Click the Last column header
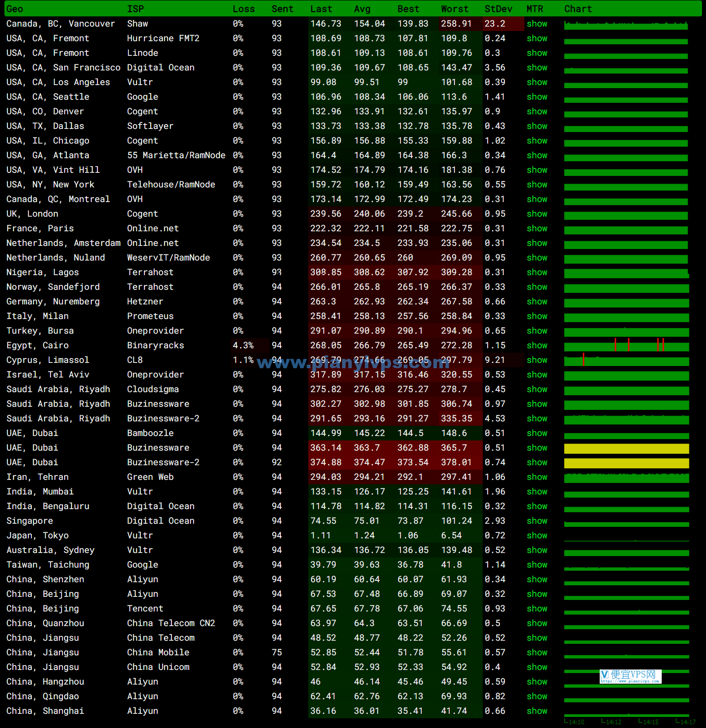Screen dimensions: 706x728 click(x=321, y=9)
